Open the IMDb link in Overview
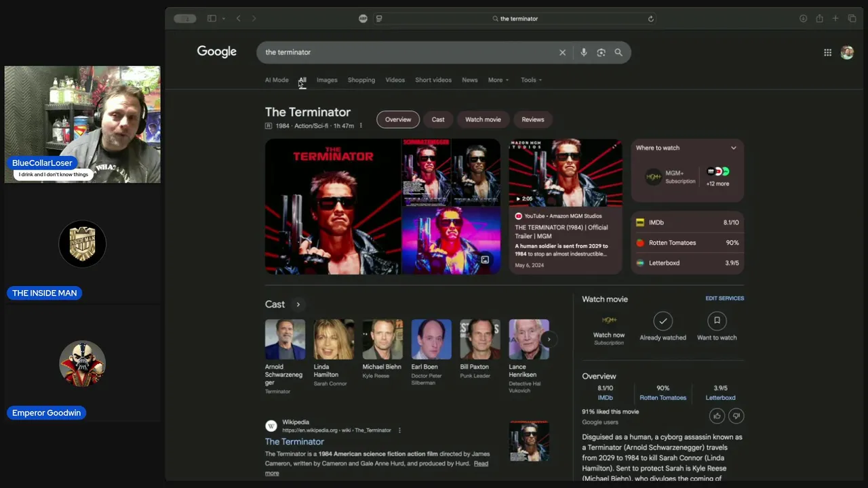Screen dimensions: 868x488 coord(605,398)
